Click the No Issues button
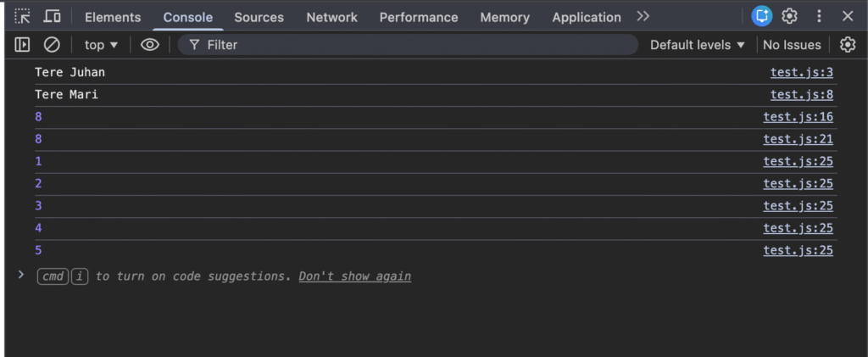Screen dimensions: 868x357 pos(792,45)
